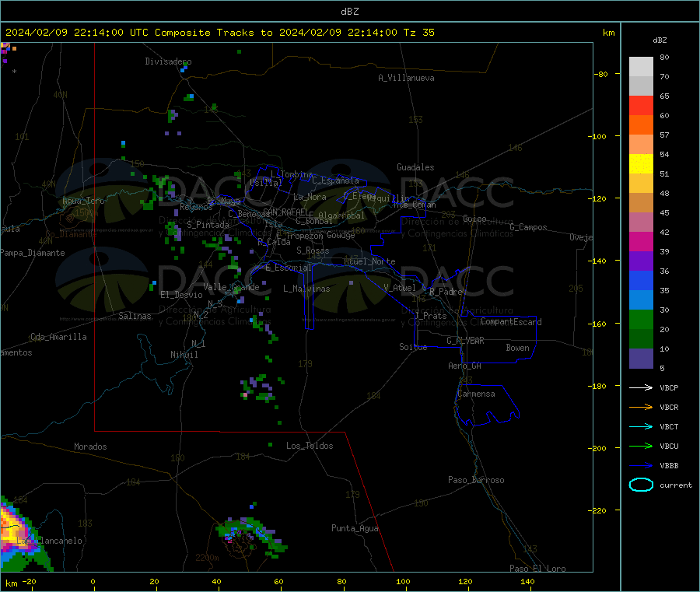Click the Los_Toldos place label

point(310,446)
